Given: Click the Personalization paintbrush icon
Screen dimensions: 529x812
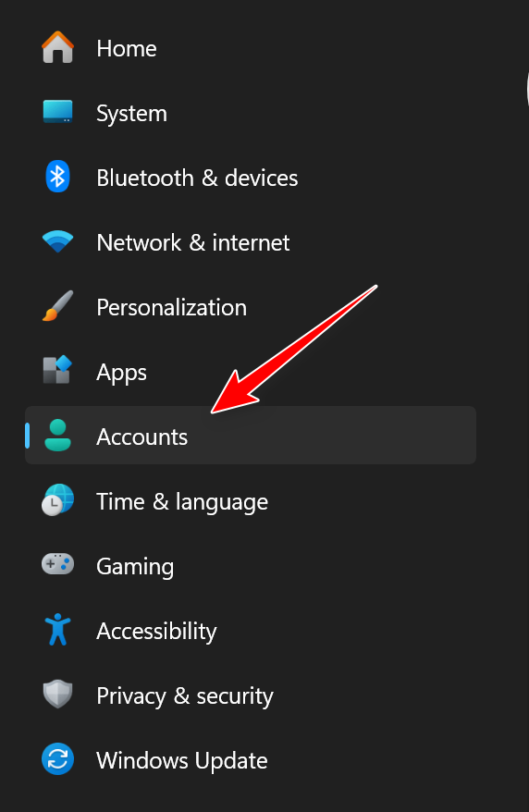Looking at the screenshot, I should point(57,306).
